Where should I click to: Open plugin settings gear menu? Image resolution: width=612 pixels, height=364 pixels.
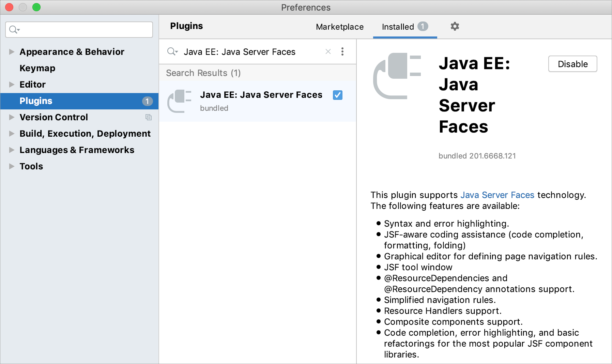tap(455, 26)
